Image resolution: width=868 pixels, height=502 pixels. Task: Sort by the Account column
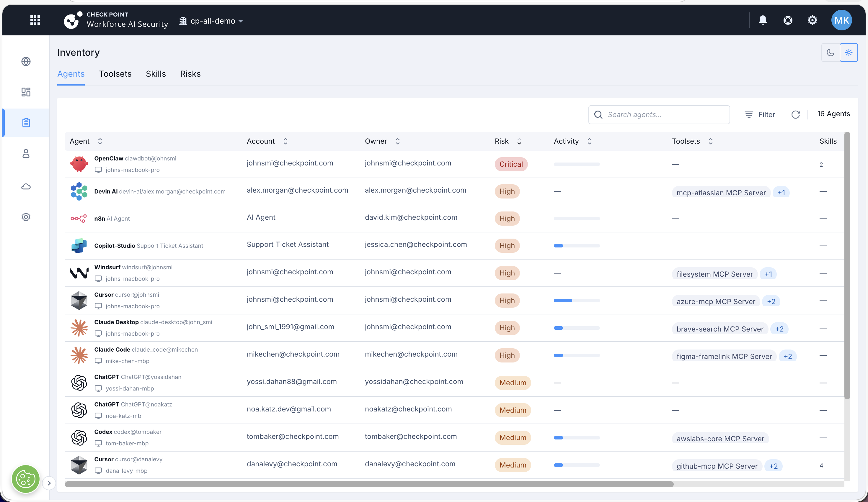tap(285, 141)
